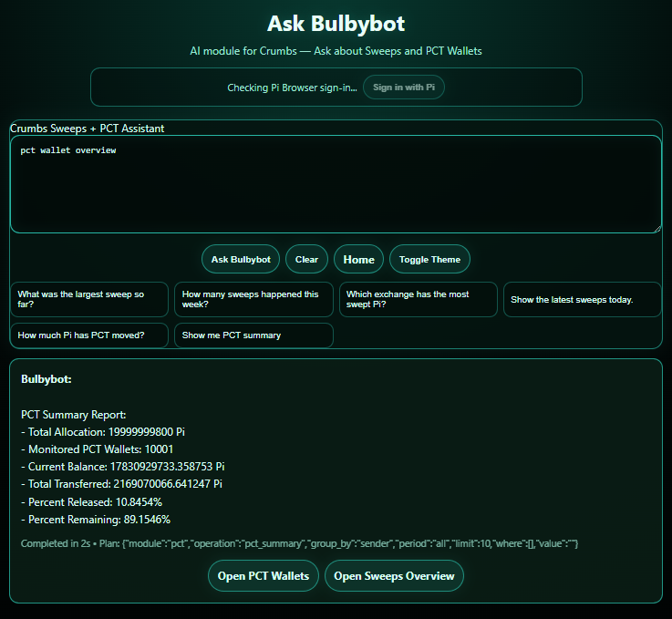This screenshot has width=672, height=619.
Task: Toggle Theme button
Action: [x=429, y=259]
